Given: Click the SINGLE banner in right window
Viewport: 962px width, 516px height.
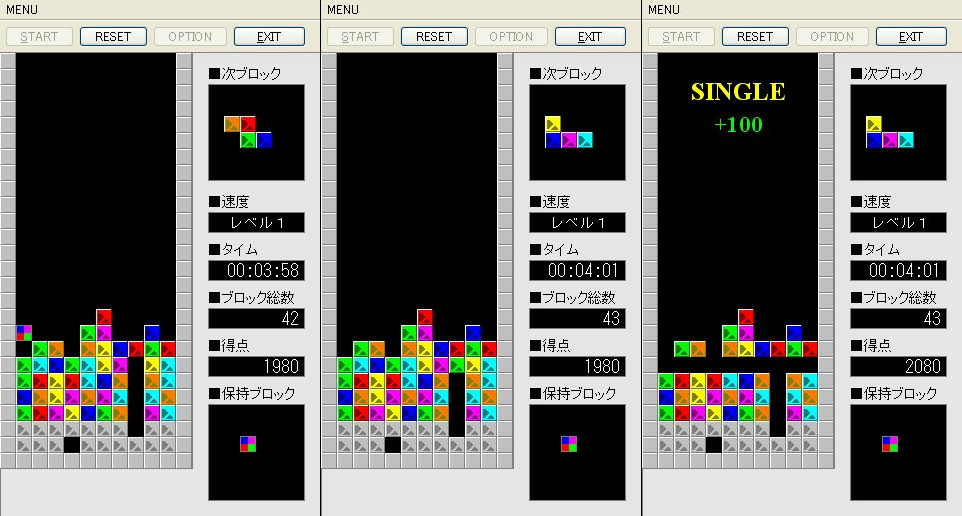Looking at the screenshot, I should coord(738,92).
